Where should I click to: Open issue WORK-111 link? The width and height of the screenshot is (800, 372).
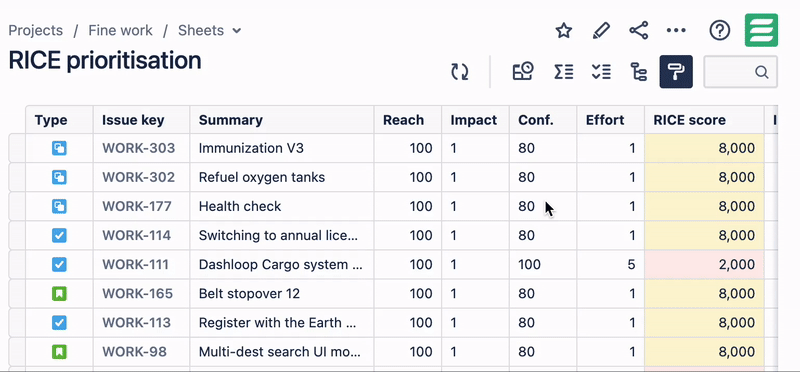click(x=135, y=265)
